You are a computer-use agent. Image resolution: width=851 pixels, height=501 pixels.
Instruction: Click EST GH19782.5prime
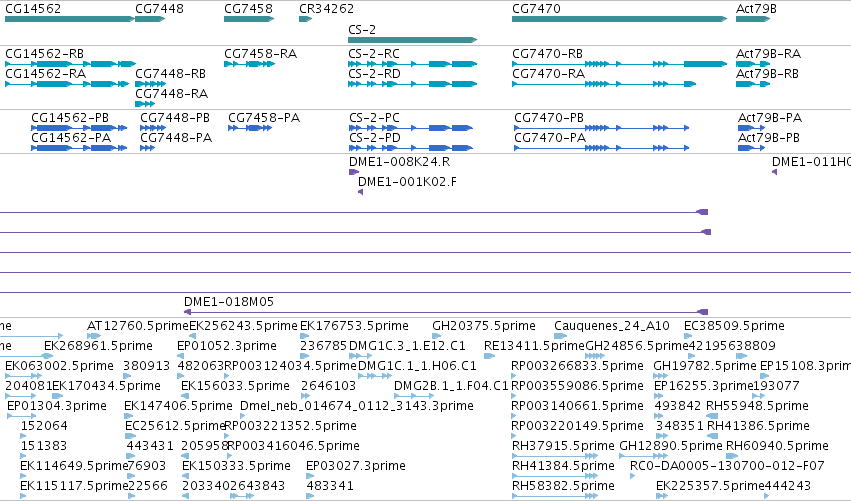click(x=661, y=376)
